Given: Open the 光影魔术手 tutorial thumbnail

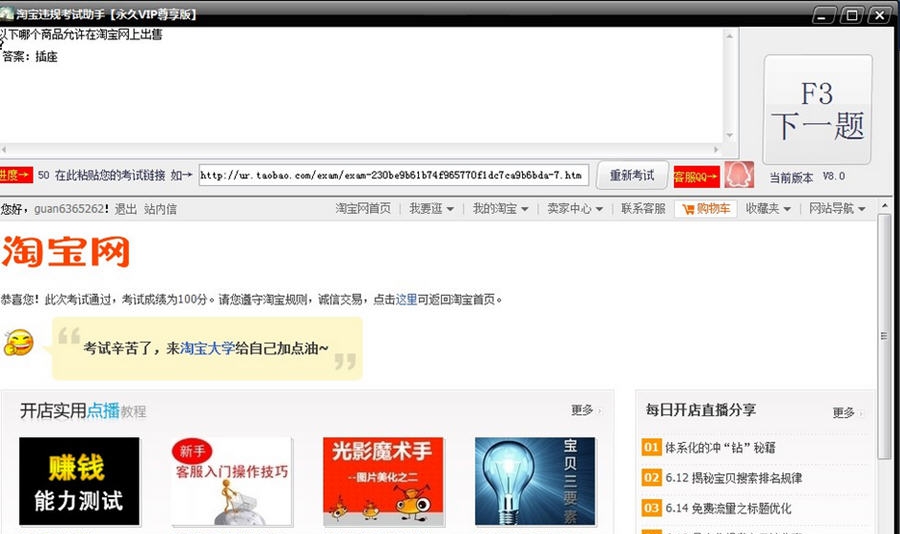Looking at the screenshot, I should [x=383, y=481].
